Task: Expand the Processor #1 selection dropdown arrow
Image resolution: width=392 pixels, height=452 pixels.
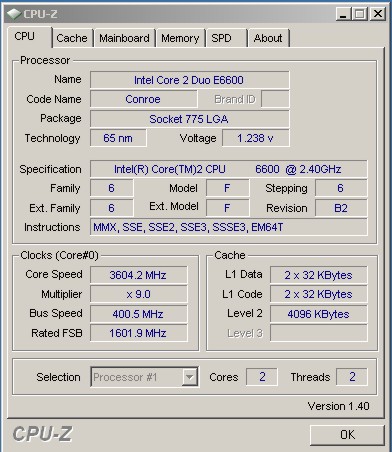Action: coord(189,377)
